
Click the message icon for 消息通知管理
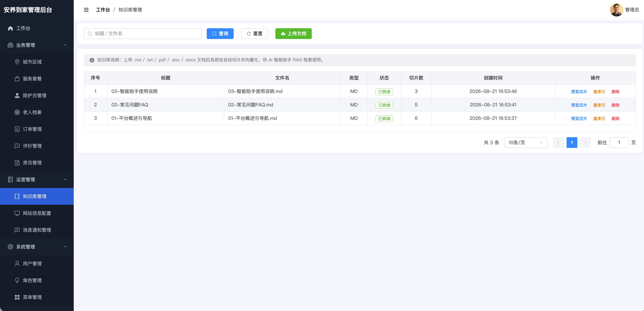[17, 230]
